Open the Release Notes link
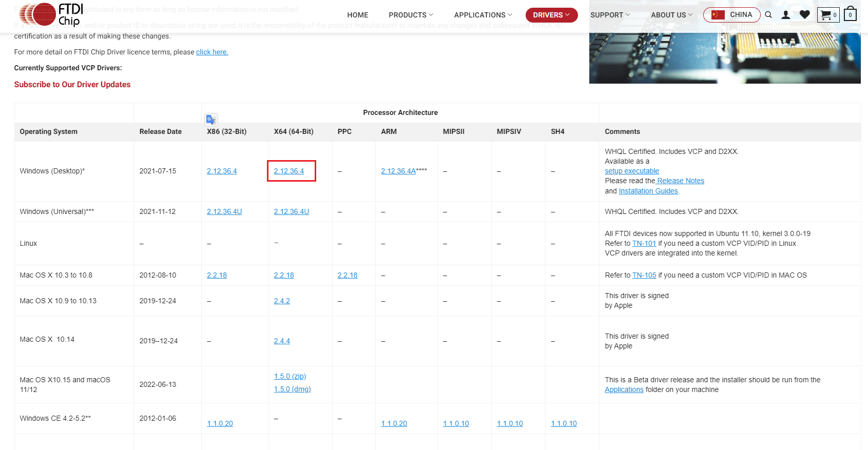 [x=680, y=181]
